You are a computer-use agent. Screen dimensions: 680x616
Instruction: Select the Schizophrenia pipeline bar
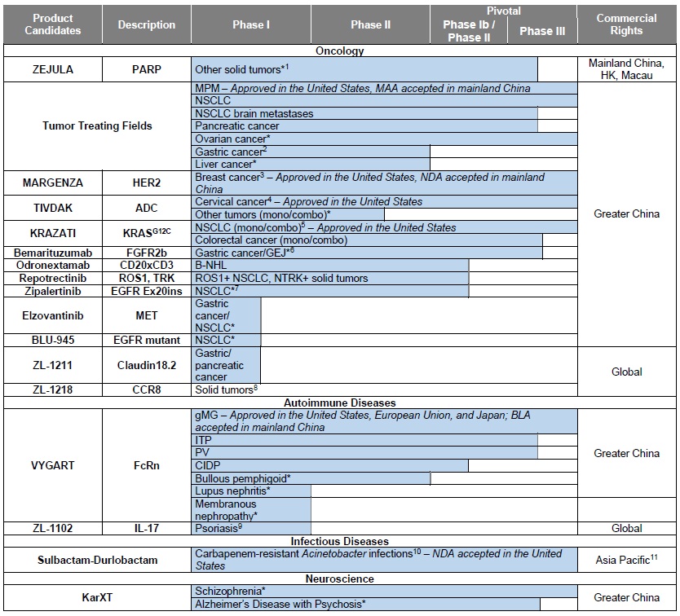point(385,591)
